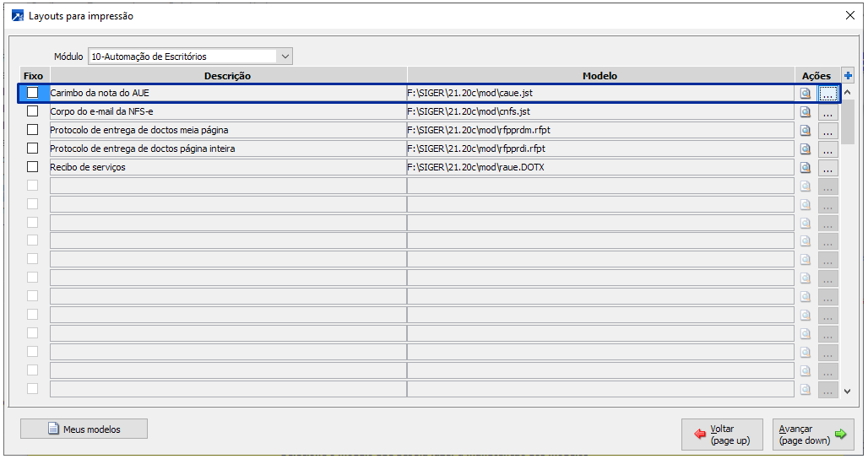Preview the Corpo do e-mail da NFS-e model
The image size is (868, 459).
(806, 111)
